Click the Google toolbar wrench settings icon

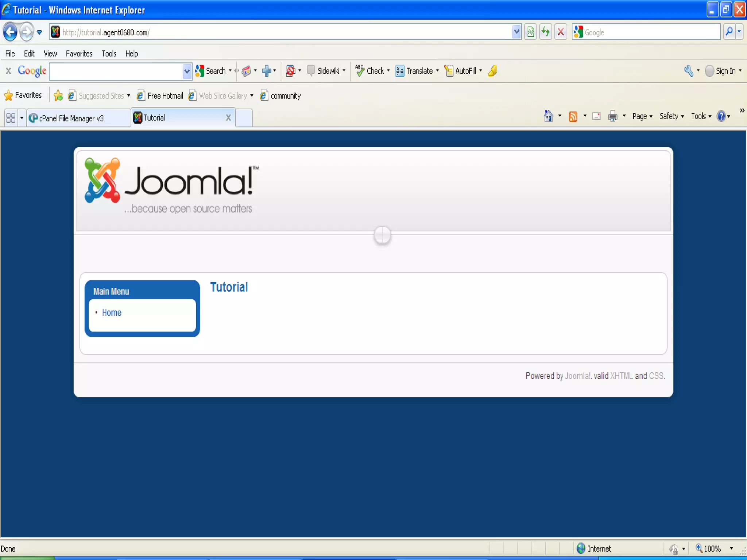(688, 71)
